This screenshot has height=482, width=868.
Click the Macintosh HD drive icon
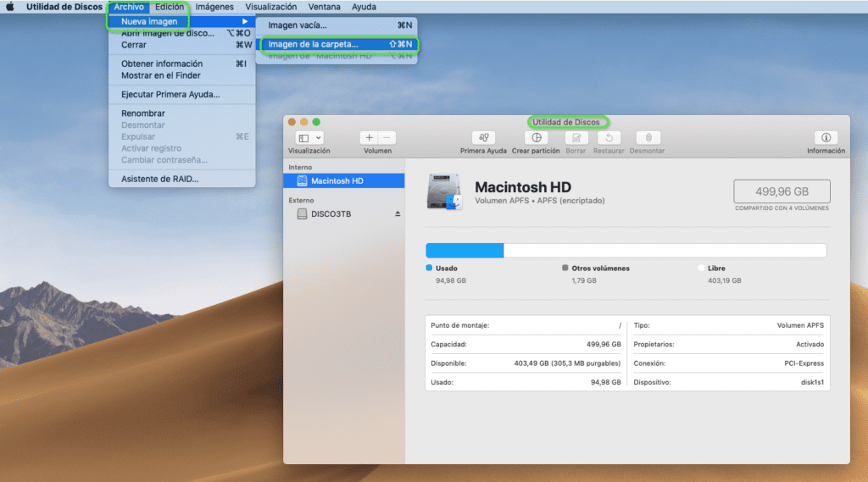444,192
